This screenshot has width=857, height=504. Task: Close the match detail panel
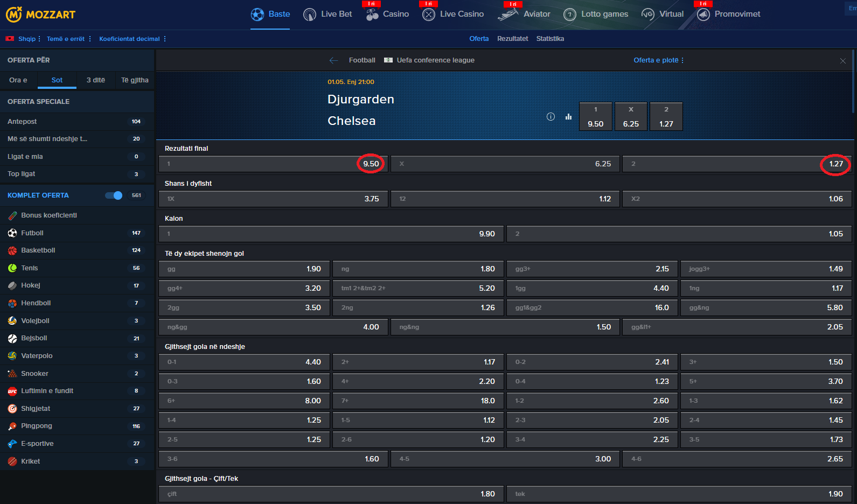(843, 61)
